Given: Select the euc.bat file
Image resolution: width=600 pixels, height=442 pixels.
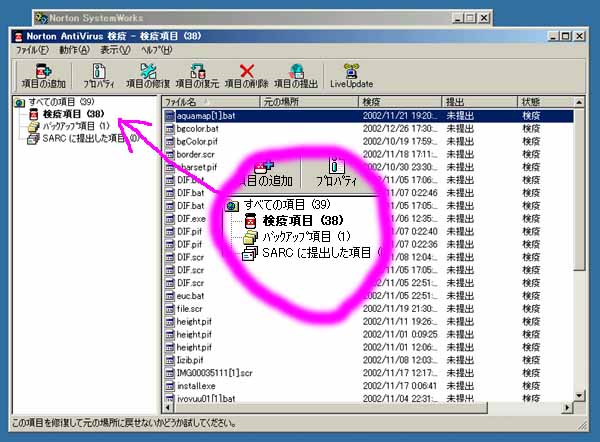Looking at the screenshot, I should (x=190, y=296).
